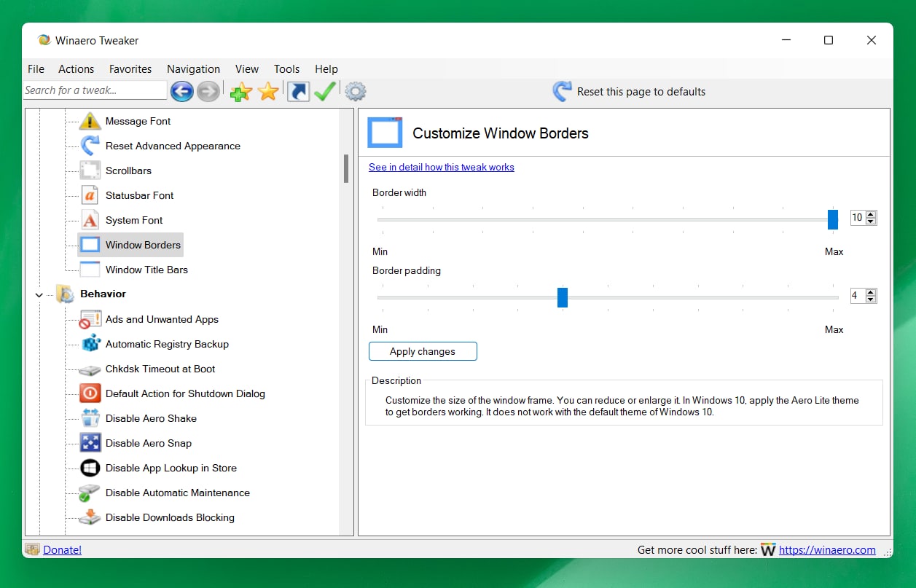Click the green checkmark toolbar icon
The width and height of the screenshot is (916, 588).
(x=324, y=91)
